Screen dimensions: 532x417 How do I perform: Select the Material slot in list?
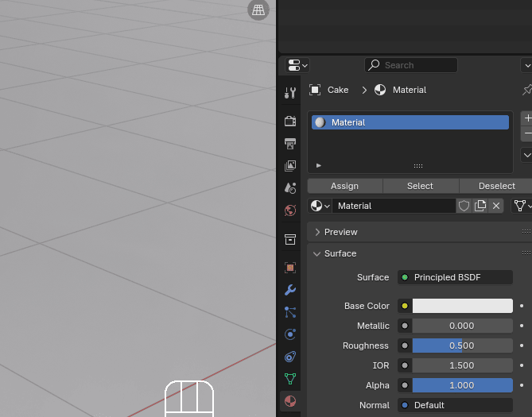(410, 122)
